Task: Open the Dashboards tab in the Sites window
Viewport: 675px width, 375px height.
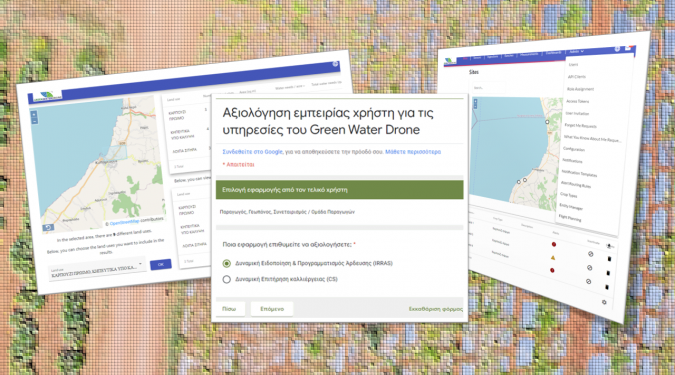Action: pos(553,53)
